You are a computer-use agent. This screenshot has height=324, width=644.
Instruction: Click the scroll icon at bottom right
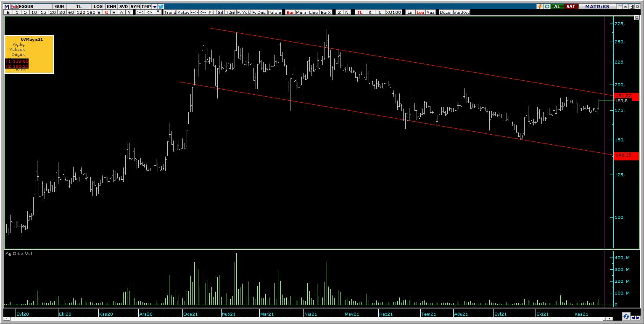[626, 316]
